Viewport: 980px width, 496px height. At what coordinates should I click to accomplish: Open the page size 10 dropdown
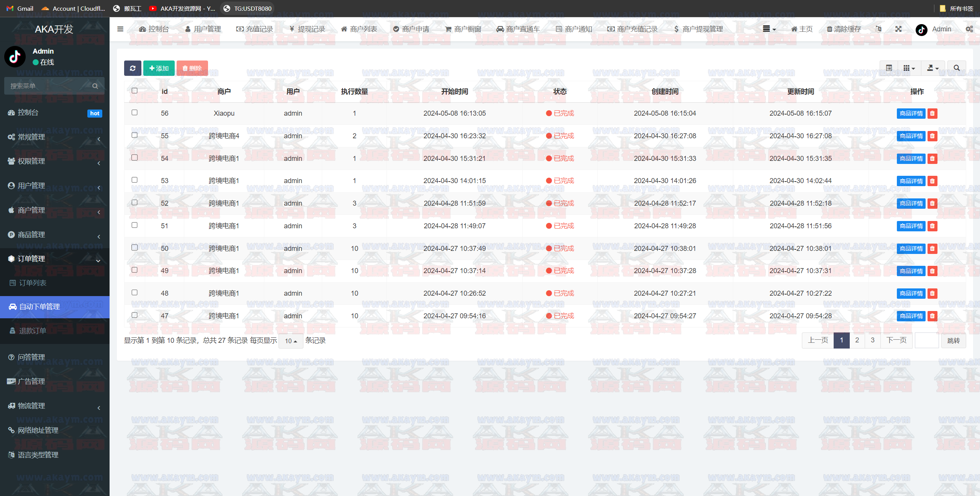point(291,341)
